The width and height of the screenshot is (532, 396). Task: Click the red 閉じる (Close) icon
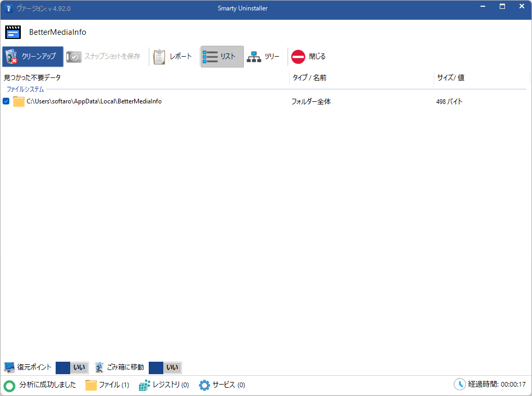point(298,57)
